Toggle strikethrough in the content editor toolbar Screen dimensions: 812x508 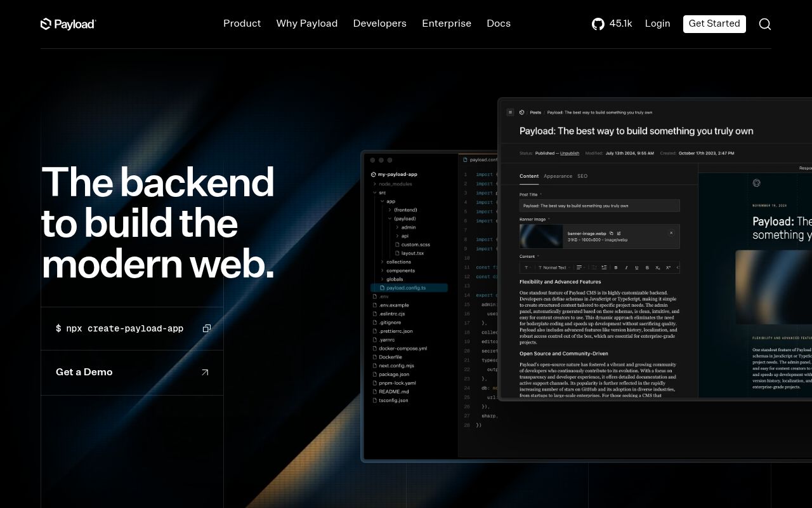click(x=647, y=267)
